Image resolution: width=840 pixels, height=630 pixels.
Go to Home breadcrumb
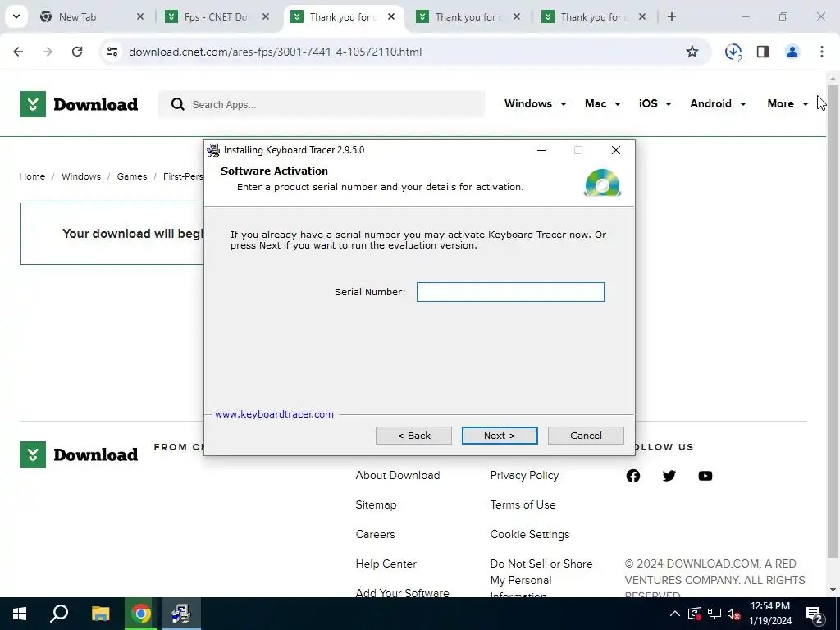pos(32,176)
